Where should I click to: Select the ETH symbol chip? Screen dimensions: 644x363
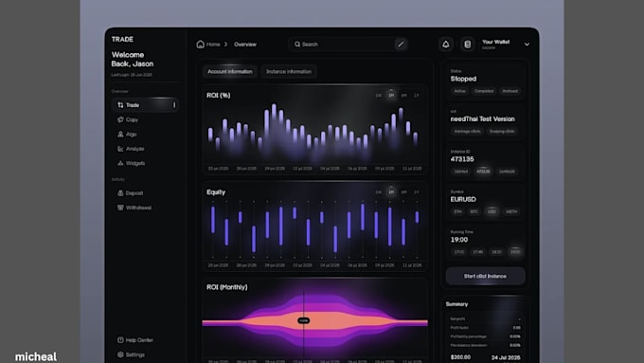[x=457, y=211]
